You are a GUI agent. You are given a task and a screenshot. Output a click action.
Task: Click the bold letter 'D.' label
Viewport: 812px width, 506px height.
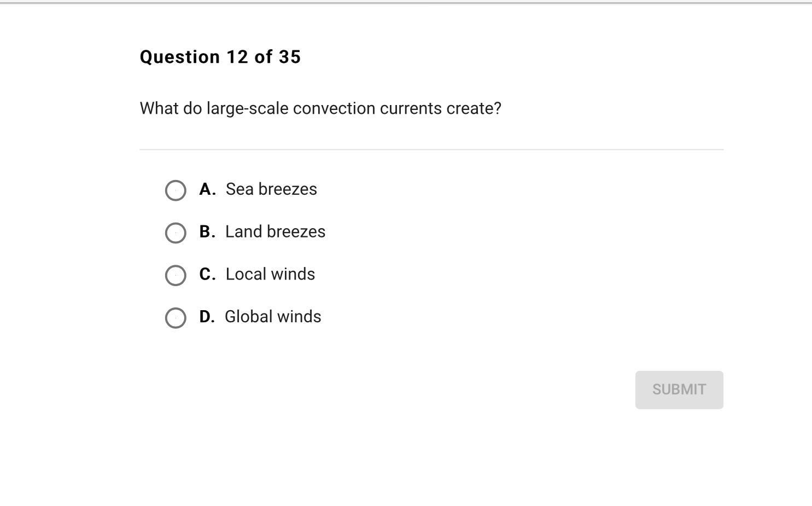click(x=207, y=317)
